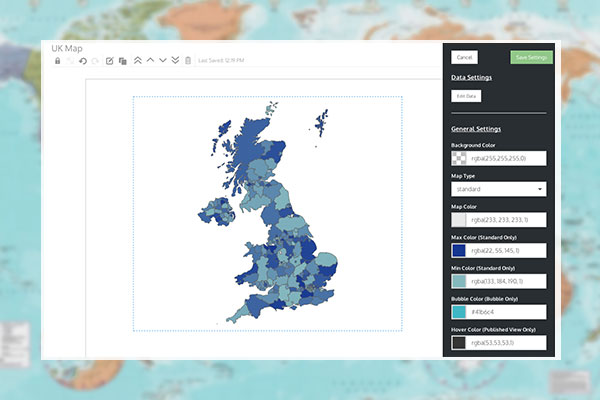Click the undo arrow icon
The image size is (600, 400).
pos(82,61)
